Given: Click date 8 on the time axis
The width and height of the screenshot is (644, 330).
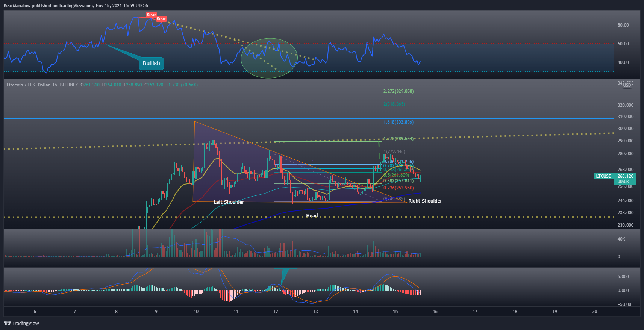Looking at the screenshot, I should click(116, 312).
